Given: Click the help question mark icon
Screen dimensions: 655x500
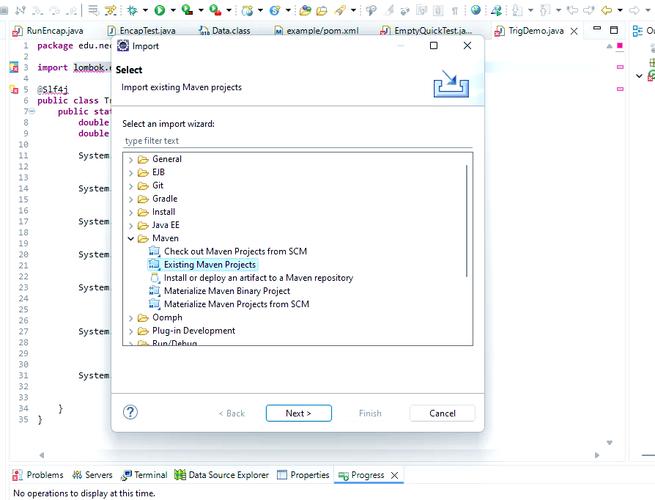Looking at the screenshot, I should point(130,413).
